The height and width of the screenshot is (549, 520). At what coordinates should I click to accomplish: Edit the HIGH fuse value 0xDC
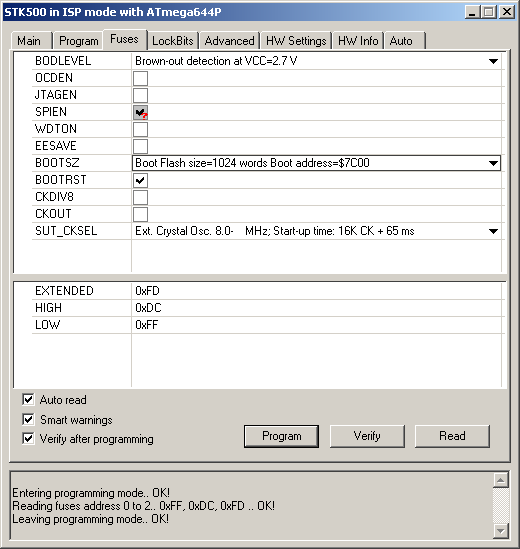[x=148, y=308]
